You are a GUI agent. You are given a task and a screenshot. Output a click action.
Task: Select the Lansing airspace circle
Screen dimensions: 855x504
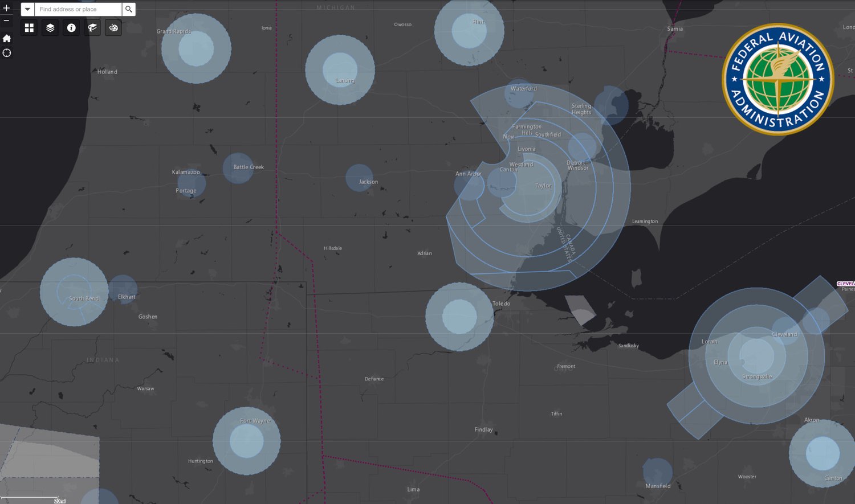tap(340, 70)
